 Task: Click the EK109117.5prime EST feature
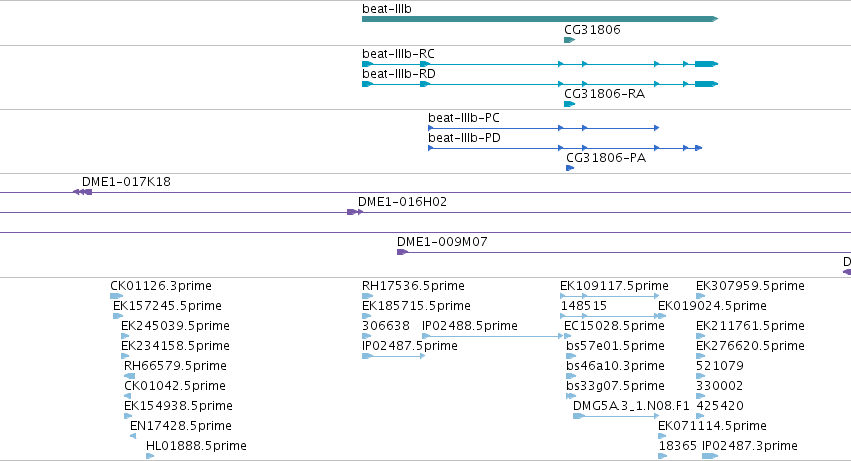pyautogui.click(x=609, y=296)
